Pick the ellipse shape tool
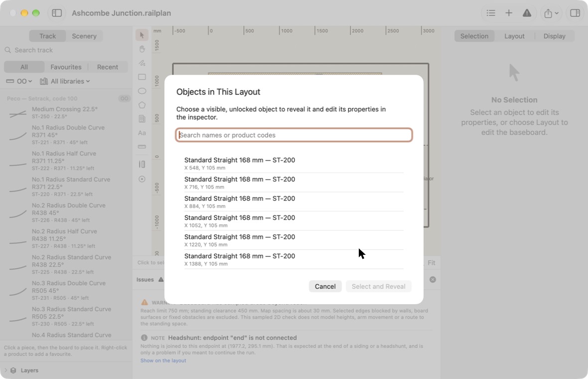 (142, 91)
